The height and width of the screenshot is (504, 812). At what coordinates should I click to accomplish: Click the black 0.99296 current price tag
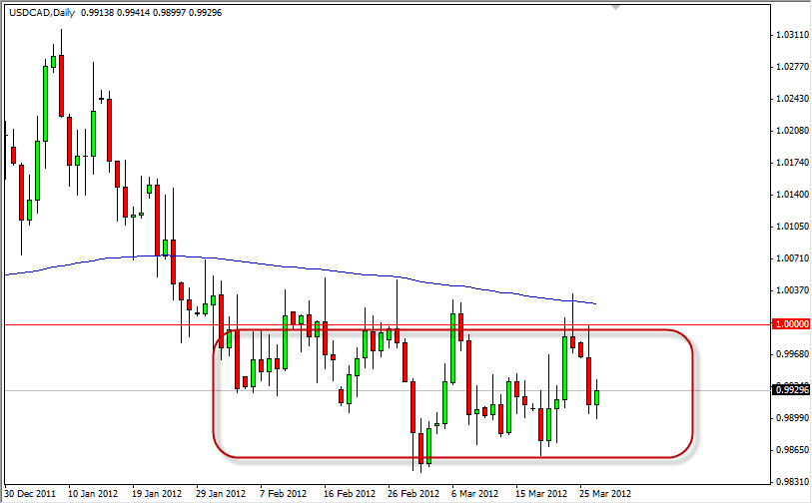(x=791, y=389)
